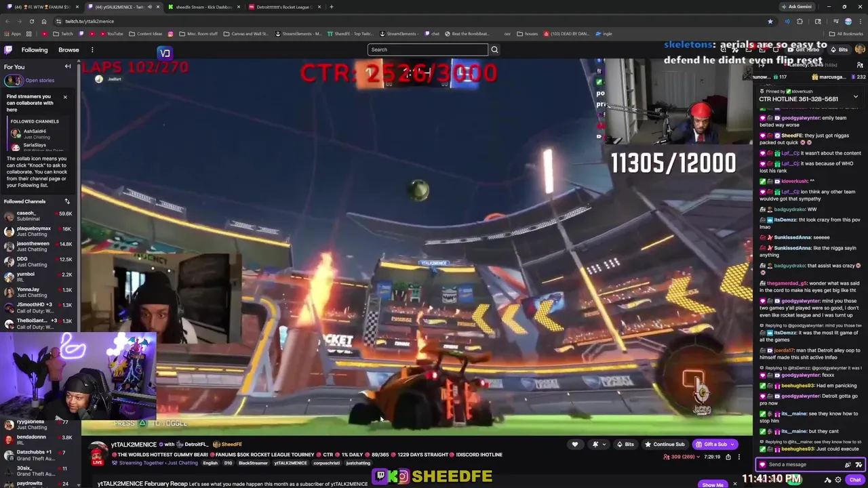The width and height of the screenshot is (868, 488).
Task: Click the Instagram bookmark icon
Action: (170, 33)
